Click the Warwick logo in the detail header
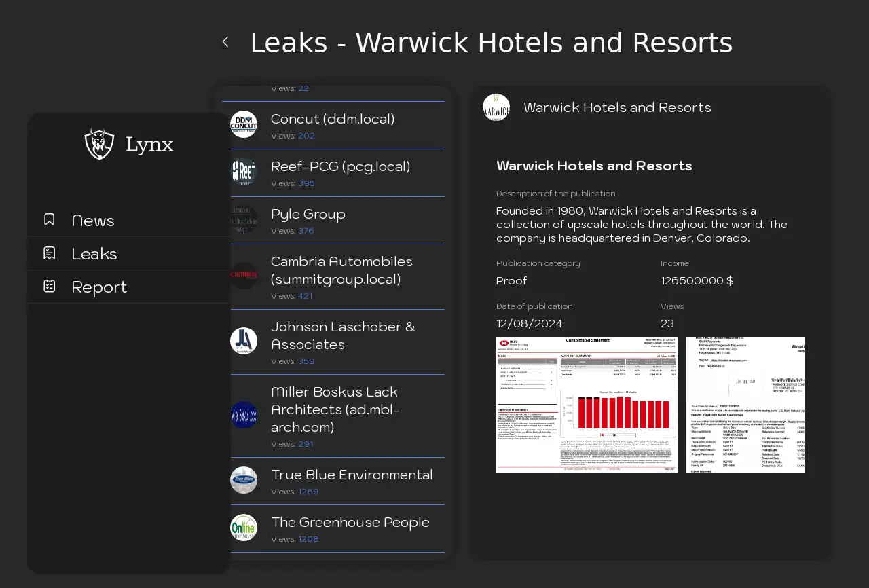The height and width of the screenshot is (588, 869). pos(496,107)
